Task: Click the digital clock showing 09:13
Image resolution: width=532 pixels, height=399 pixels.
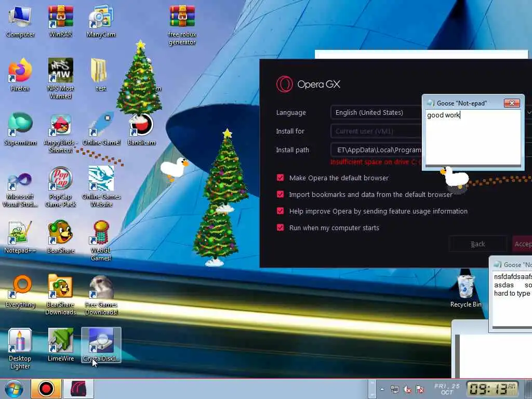Action: (x=493, y=389)
